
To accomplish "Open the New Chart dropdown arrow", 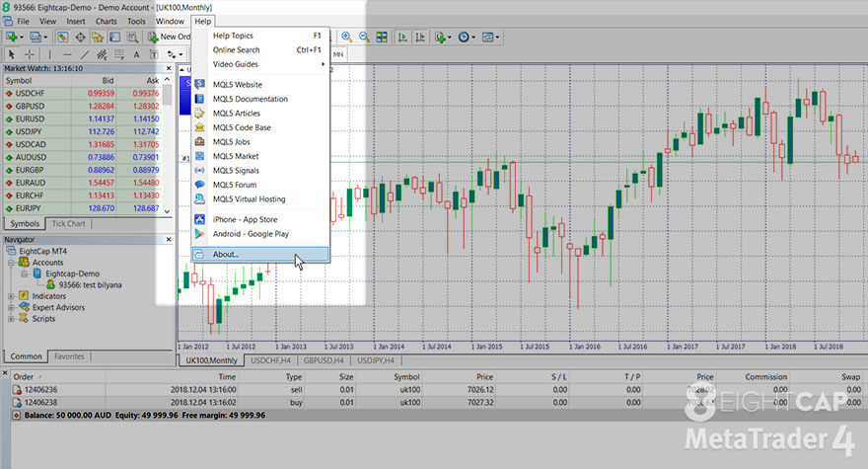I will (22, 38).
